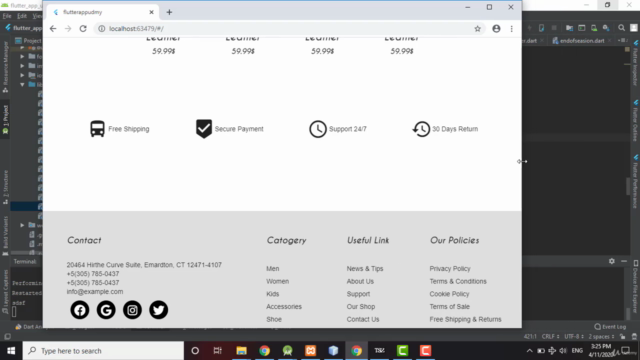This screenshot has height=360, width=640.
Task: Reload the localhost page
Action: click(83, 29)
